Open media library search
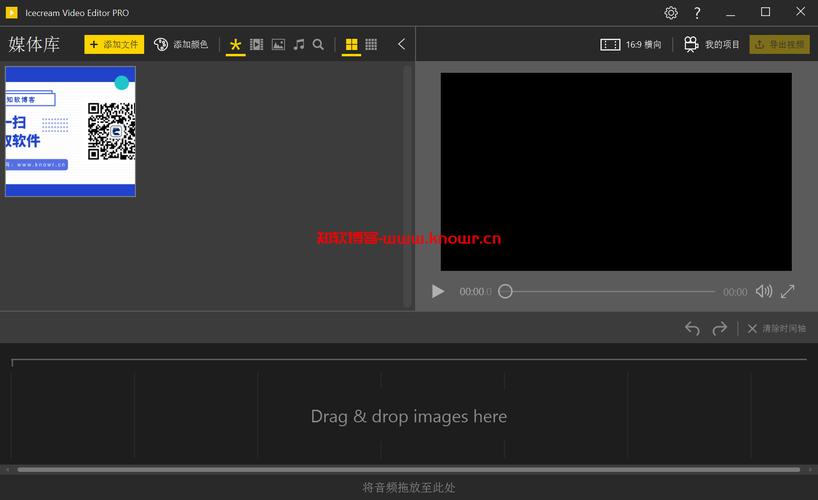The width and height of the screenshot is (818, 500). click(318, 44)
